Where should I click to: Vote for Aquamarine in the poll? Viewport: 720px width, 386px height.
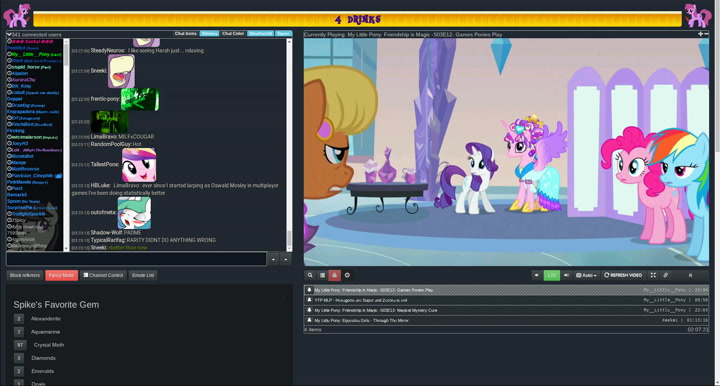tap(19, 332)
